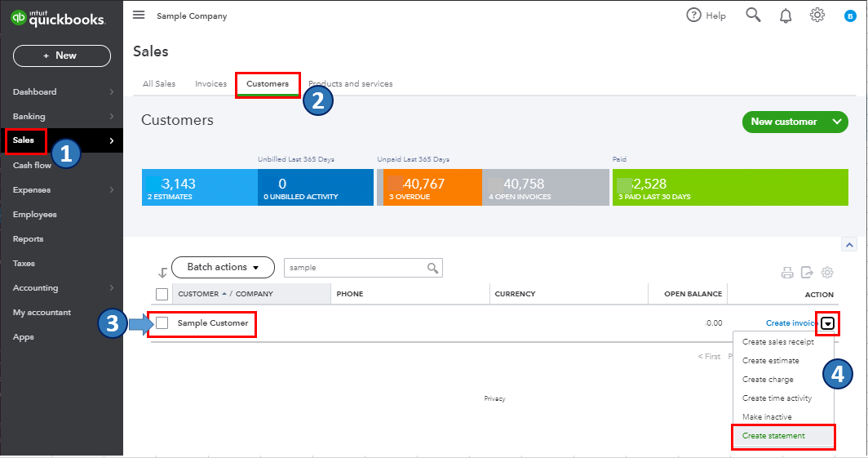Check the Sample Customer row checkbox
This screenshot has width=868, height=458.
[x=162, y=322]
